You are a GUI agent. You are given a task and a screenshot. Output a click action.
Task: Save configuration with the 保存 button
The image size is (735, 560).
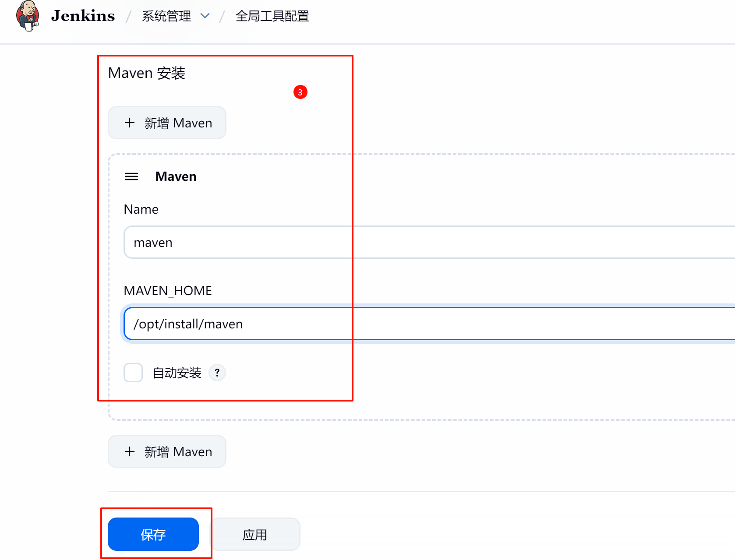pos(153,534)
